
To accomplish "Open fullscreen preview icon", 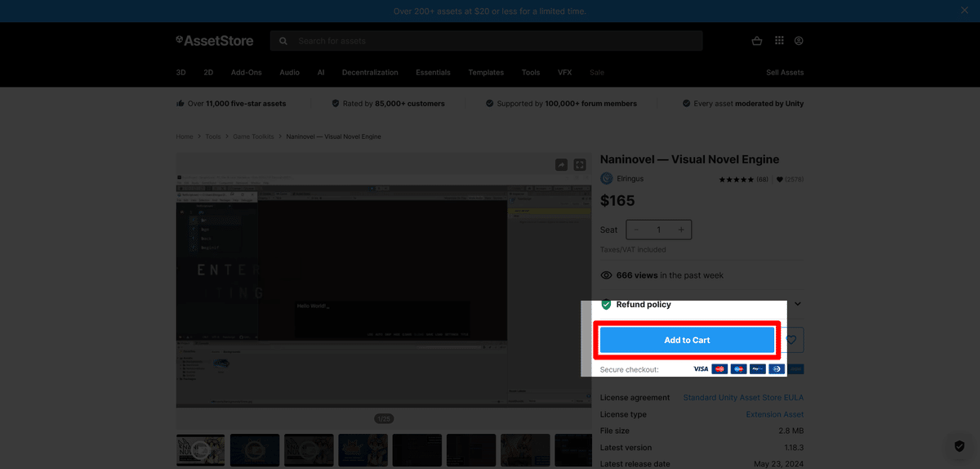I will coord(580,165).
